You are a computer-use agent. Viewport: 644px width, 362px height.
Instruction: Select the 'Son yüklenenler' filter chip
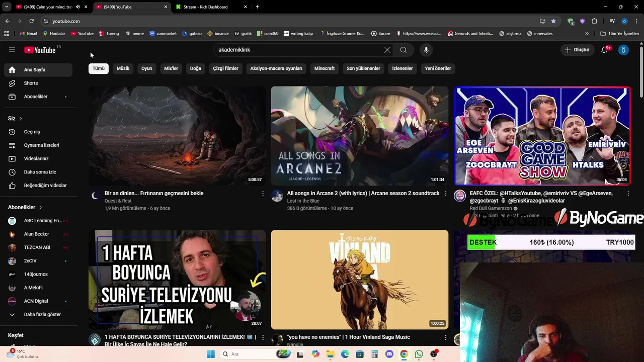pos(363,68)
